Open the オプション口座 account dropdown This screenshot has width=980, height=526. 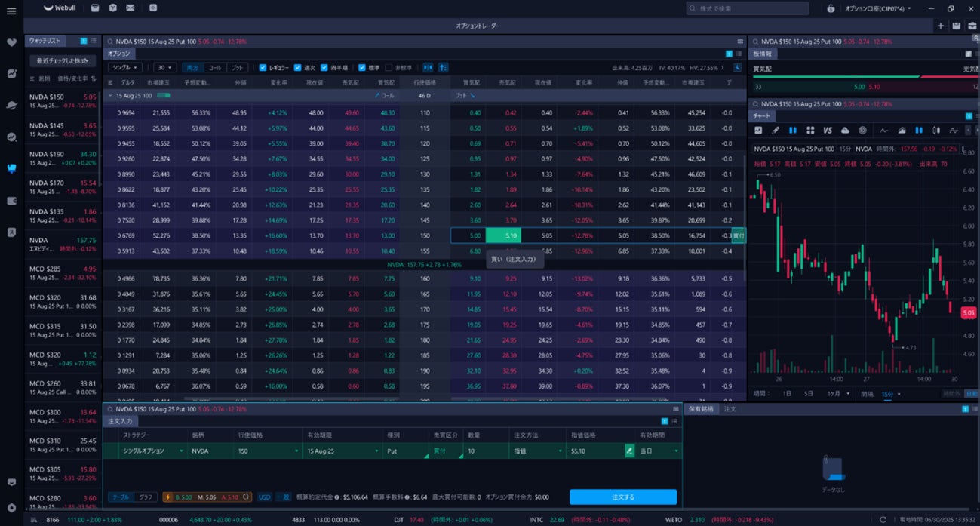point(878,8)
